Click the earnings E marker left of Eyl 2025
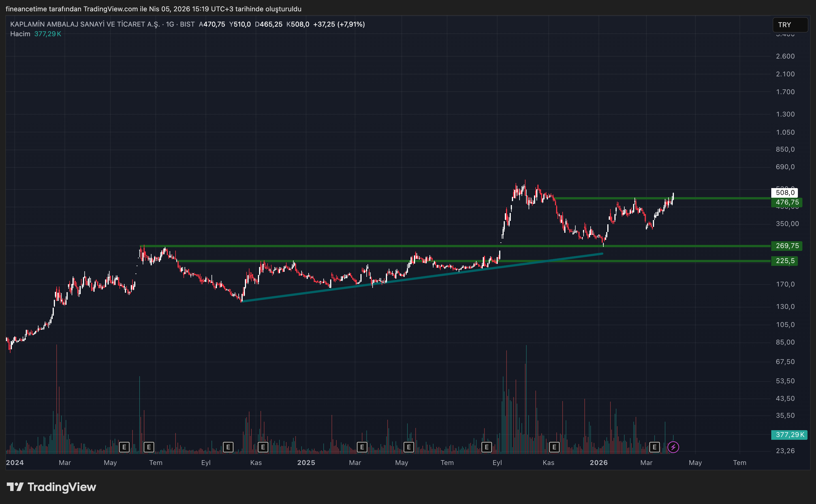816x504 pixels. (x=486, y=447)
